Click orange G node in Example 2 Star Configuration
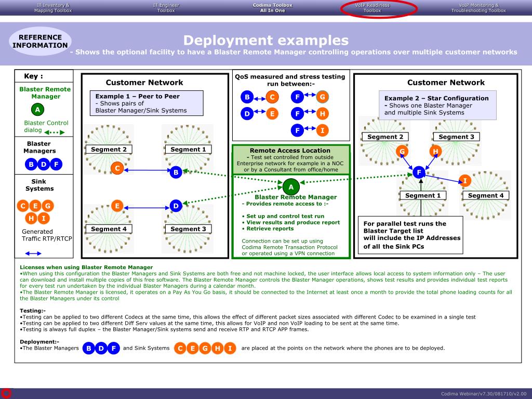 coord(402,151)
